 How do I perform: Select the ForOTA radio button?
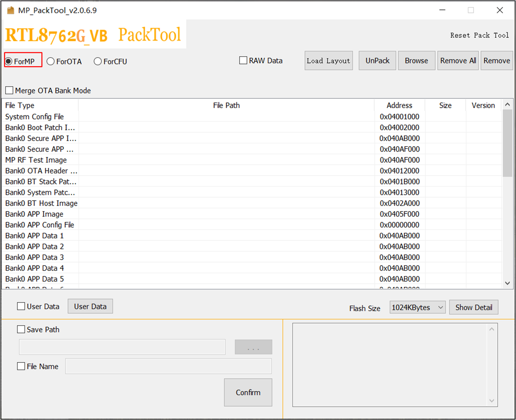tap(51, 61)
